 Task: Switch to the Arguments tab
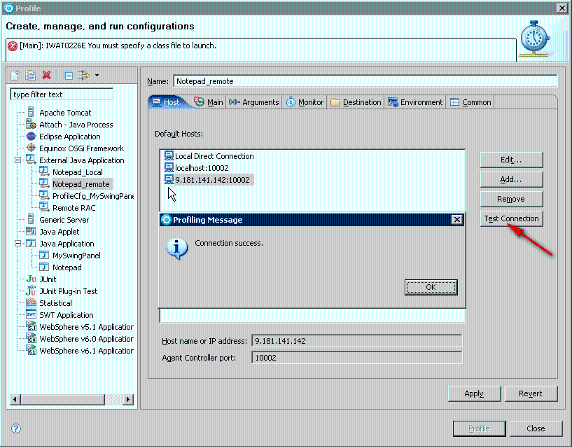pos(254,103)
